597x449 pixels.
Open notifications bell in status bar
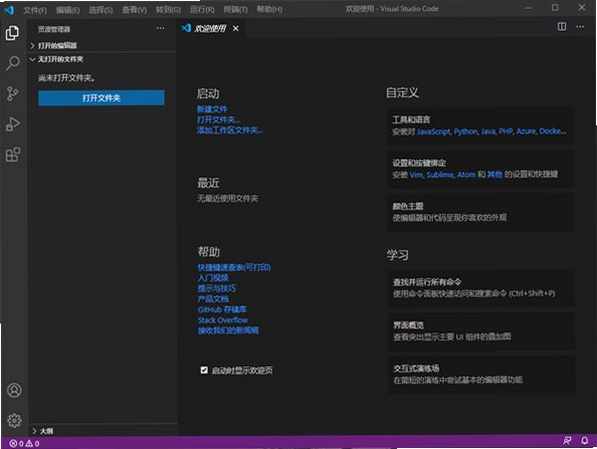[584, 441]
